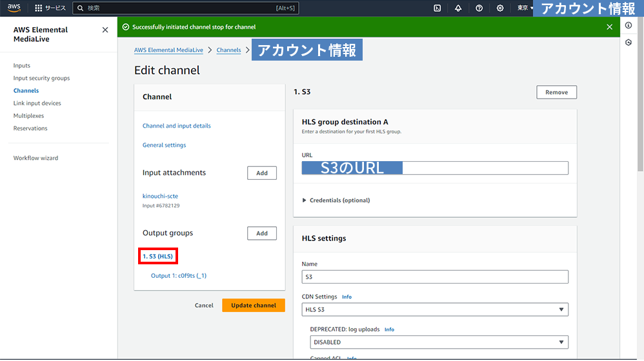This screenshot has height=361, width=644.
Task: Open the settings gear icon
Action: click(x=500, y=8)
